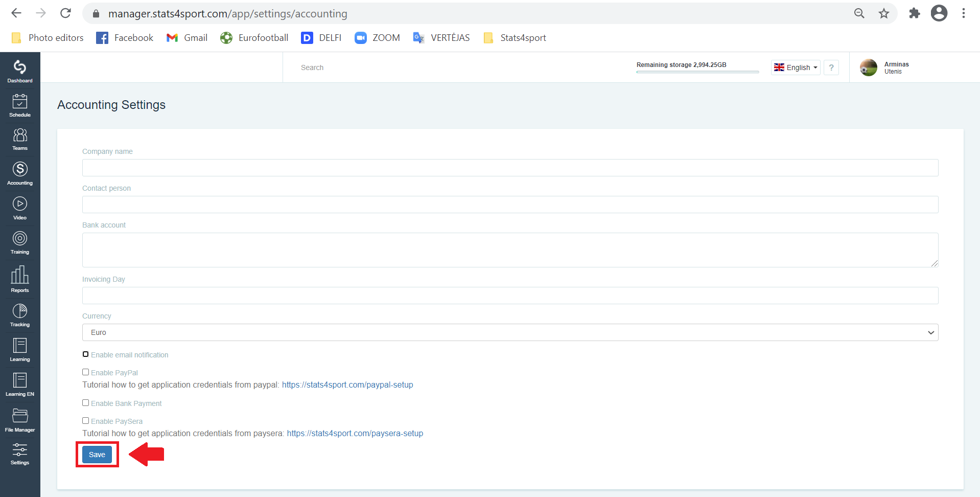This screenshot has height=497, width=980.
Task: Click the Invoicing Day input field
Action: [510, 296]
